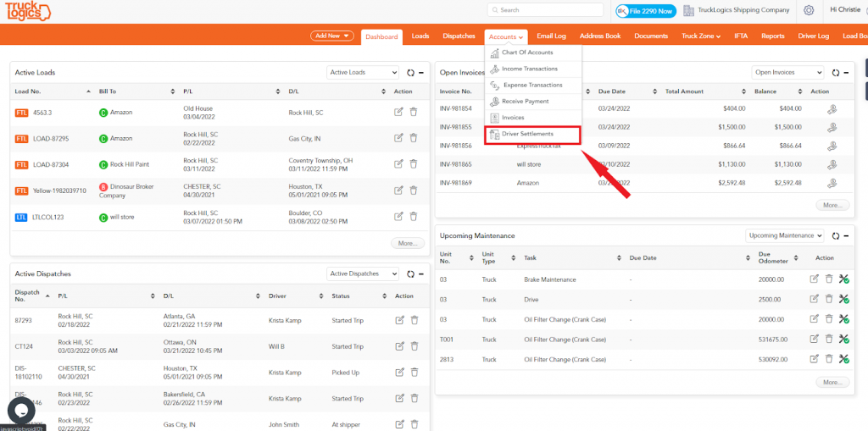Edit dispatch DIS-18102110
This screenshot has height=431, width=868.
pos(400,373)
